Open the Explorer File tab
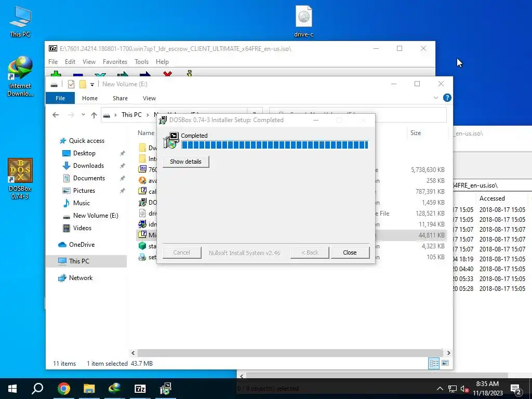 click(x=60, y=98)
